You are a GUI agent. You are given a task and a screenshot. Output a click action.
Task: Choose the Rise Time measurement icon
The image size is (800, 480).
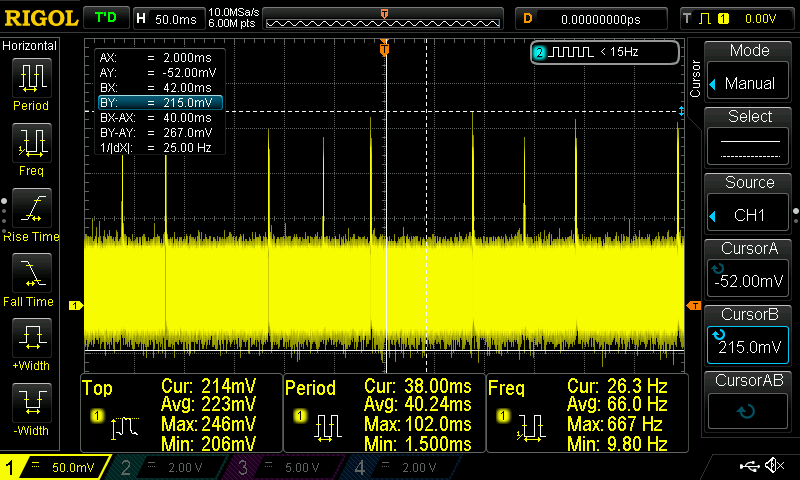(32, 210)
